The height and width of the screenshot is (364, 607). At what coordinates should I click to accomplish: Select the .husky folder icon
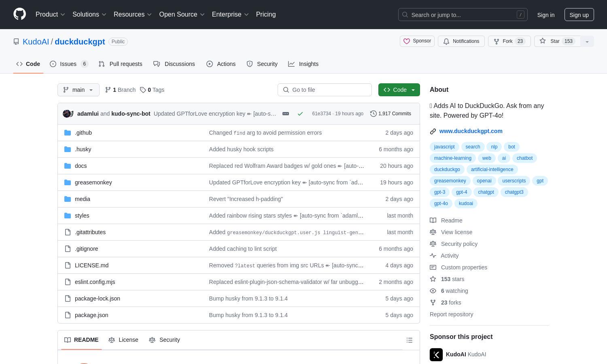click(68, 149)
